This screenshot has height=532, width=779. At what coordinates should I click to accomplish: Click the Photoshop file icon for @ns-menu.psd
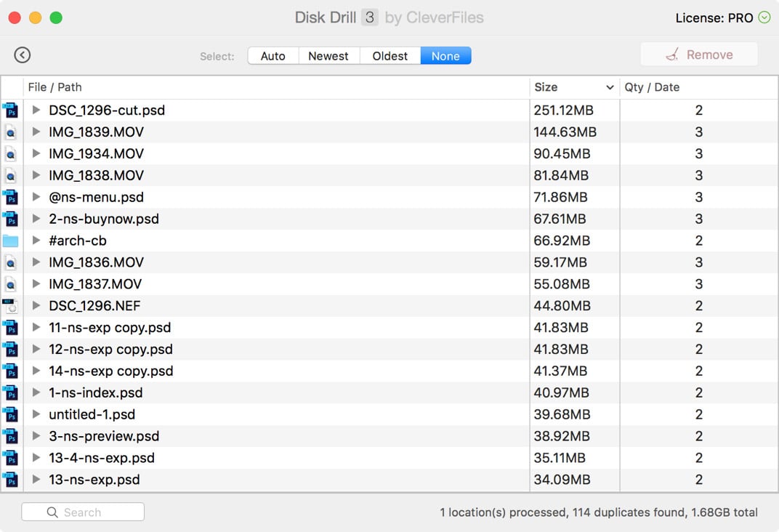(11, 197)
